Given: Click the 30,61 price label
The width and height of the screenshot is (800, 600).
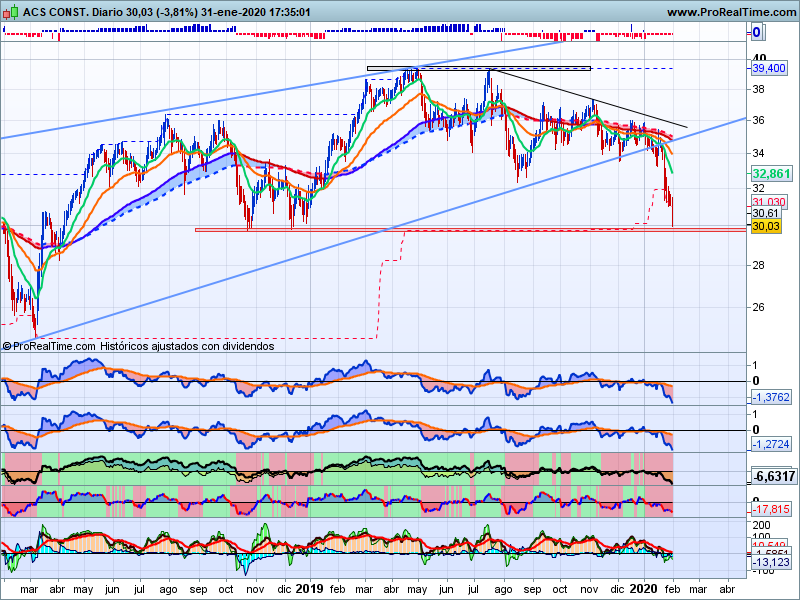Looking at the screenshot, I should click(766, 213).
